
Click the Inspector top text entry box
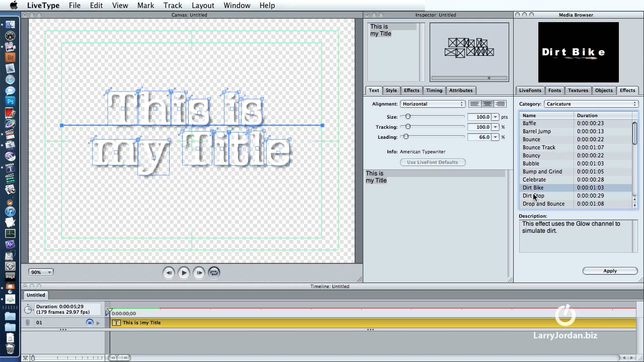pyautogui.click(x=394, y=51)
